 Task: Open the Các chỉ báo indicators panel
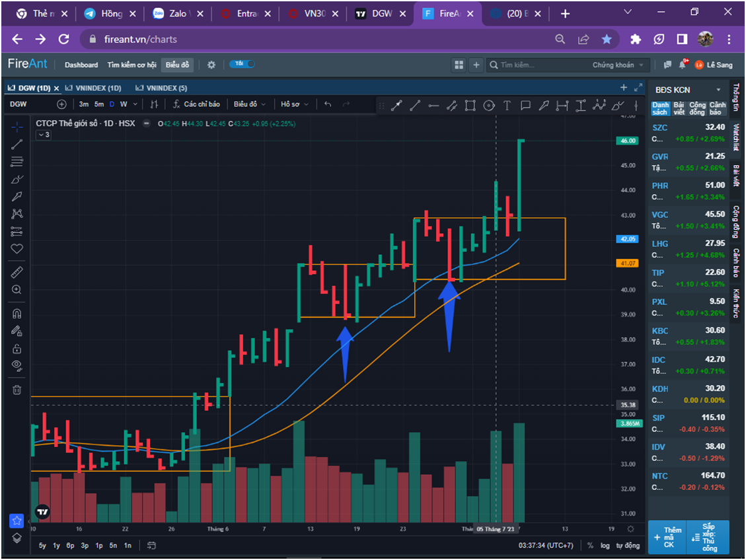(x=196, y=104)
